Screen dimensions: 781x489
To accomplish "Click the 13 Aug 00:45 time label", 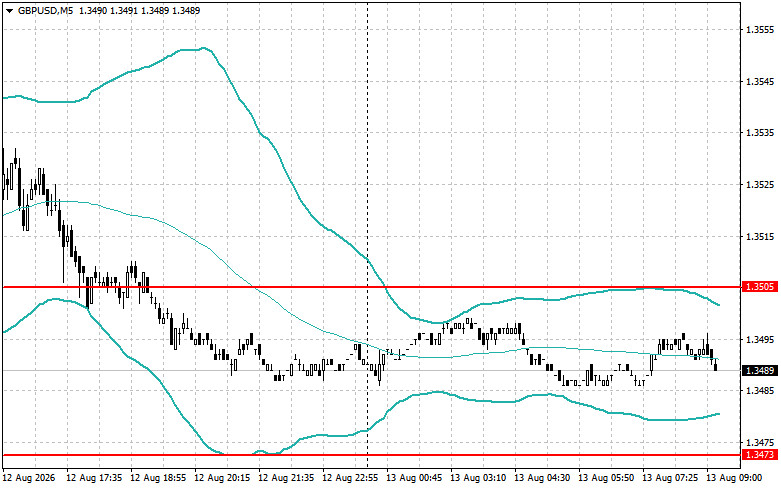I will [x=414, y=478].
